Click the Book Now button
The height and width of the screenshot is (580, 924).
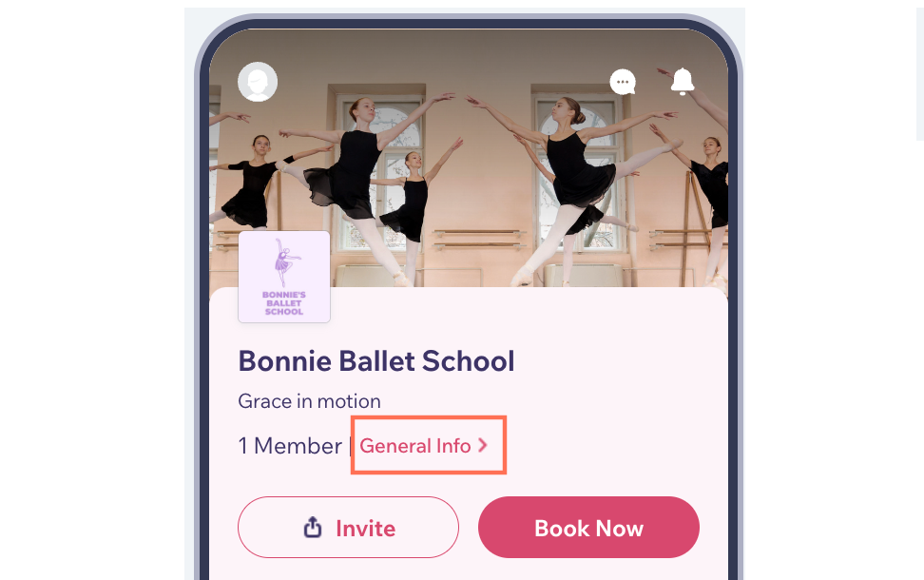588,528
